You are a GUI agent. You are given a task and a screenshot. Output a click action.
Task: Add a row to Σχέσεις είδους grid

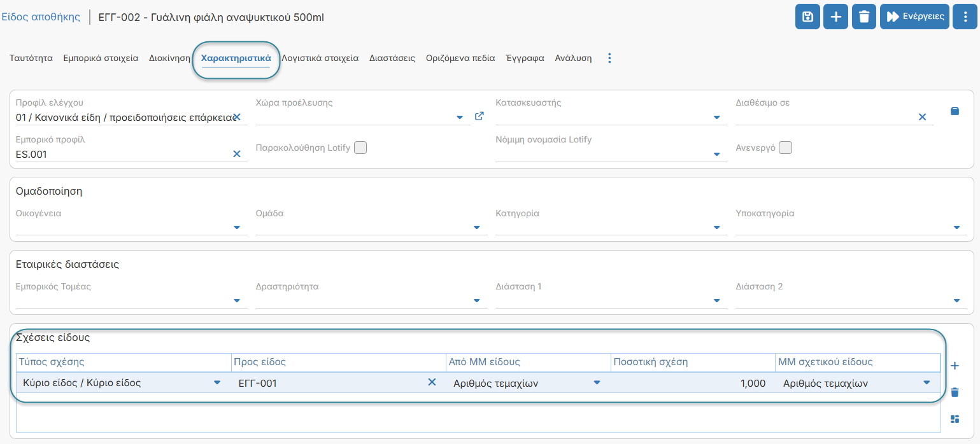point(955,366)
